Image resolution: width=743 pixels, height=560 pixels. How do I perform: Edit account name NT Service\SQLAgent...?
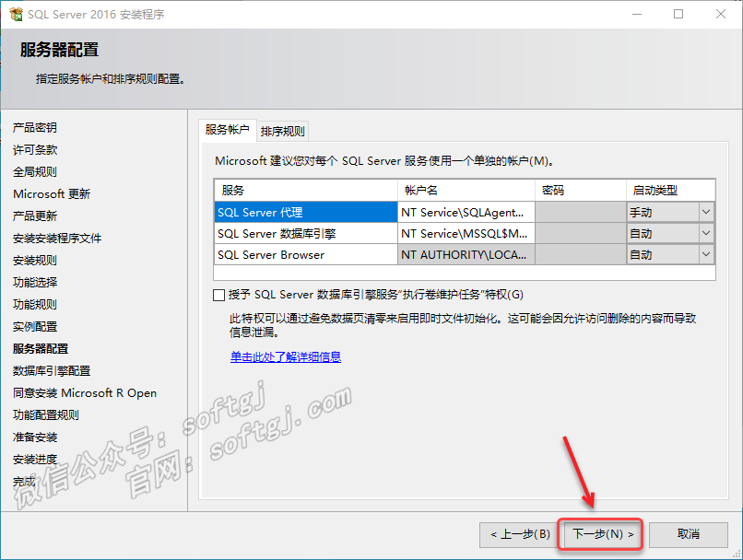(x=466, y=212)
